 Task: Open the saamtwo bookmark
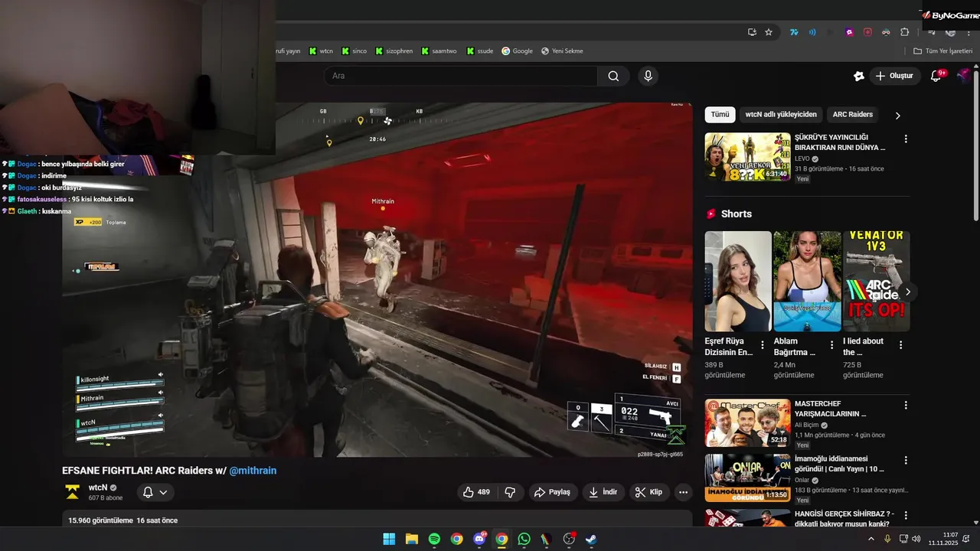(439, 51)
